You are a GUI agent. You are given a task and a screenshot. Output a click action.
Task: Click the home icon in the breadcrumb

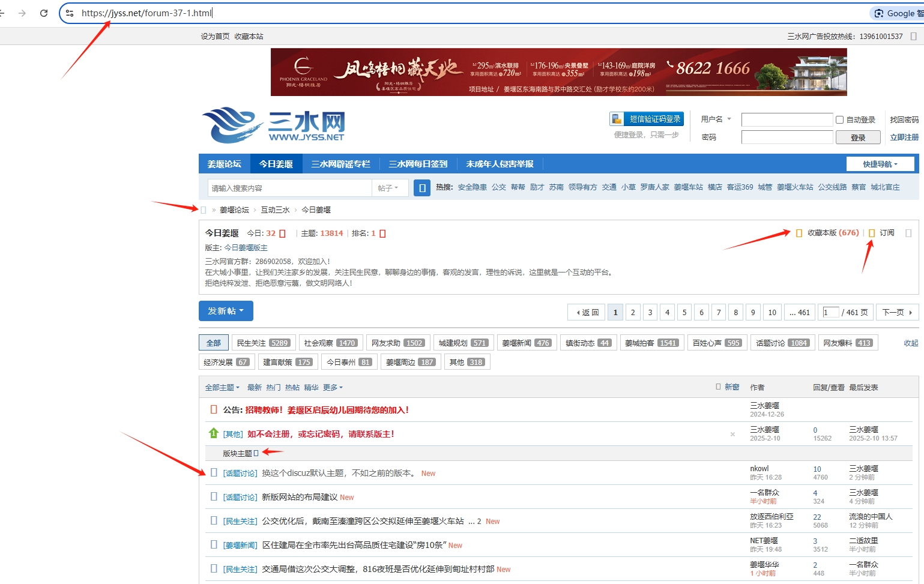[x=204, y=210]
